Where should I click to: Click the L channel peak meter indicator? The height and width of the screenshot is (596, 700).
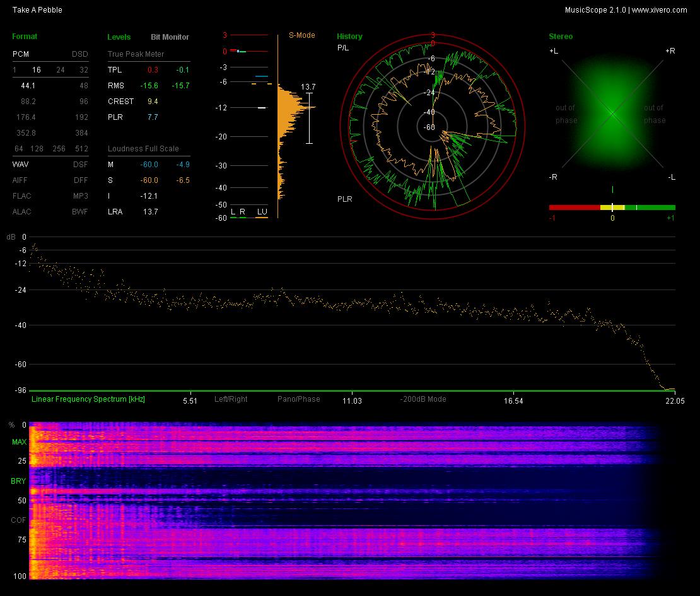(x=233, y=212)
